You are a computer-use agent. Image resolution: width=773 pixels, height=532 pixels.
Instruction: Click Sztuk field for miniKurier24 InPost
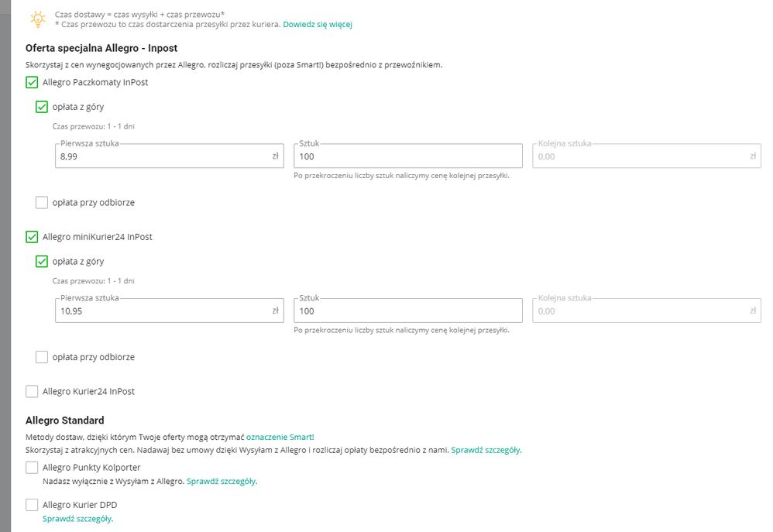[407, 311]
